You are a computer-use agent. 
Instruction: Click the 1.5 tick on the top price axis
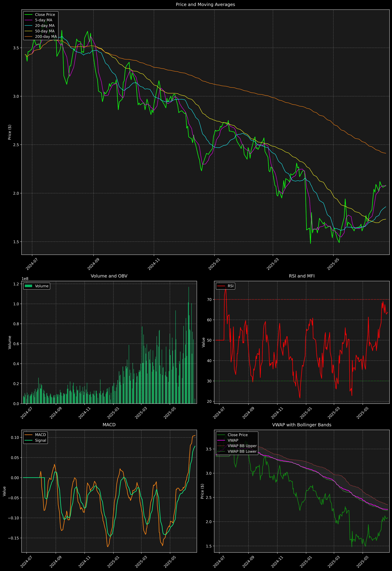point(16,242)
